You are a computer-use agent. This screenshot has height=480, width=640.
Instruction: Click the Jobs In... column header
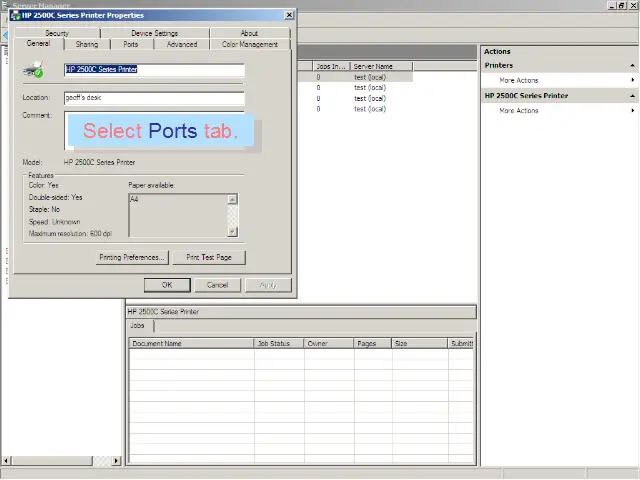click(331, 66)
